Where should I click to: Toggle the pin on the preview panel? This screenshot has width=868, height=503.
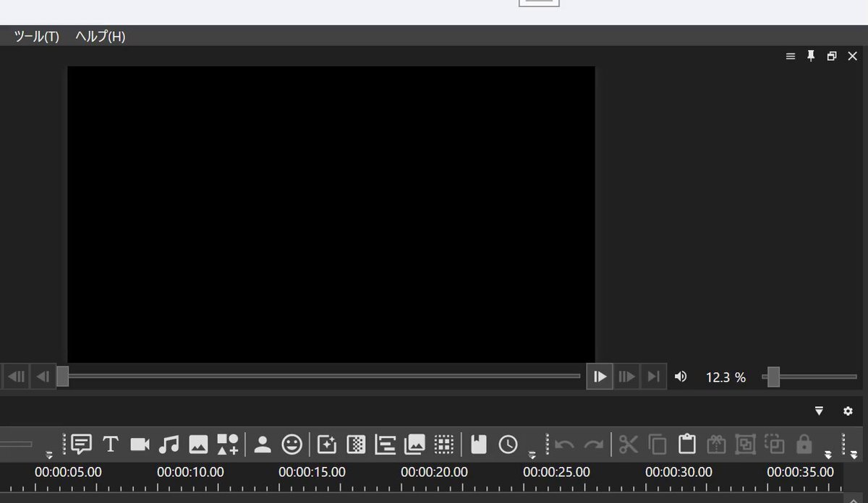point(811,56)
